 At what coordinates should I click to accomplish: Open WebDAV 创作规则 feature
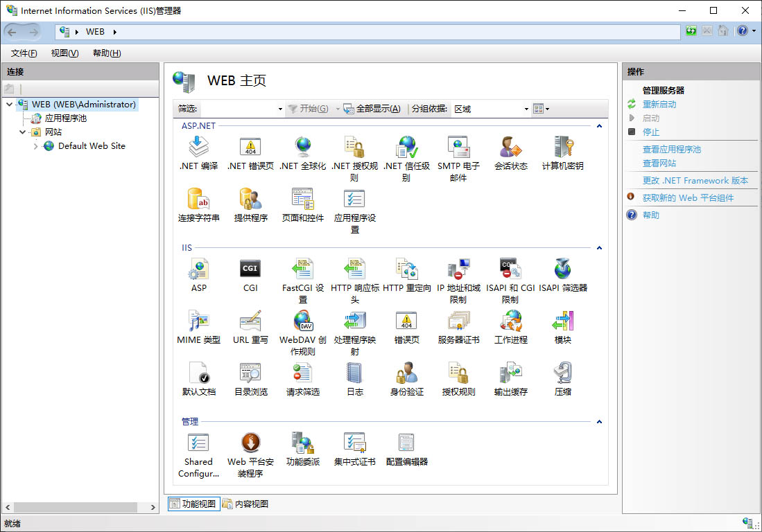[x=303, y=332]
